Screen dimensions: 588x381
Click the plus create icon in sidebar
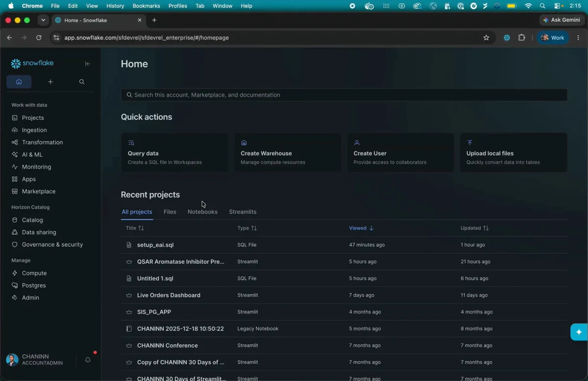coord(50,82)
